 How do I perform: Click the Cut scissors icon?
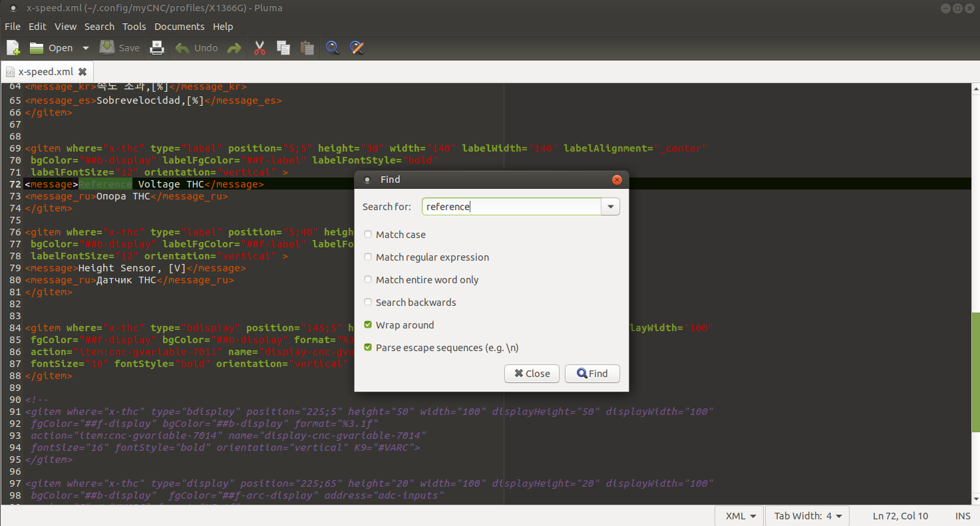click(259, 48)
